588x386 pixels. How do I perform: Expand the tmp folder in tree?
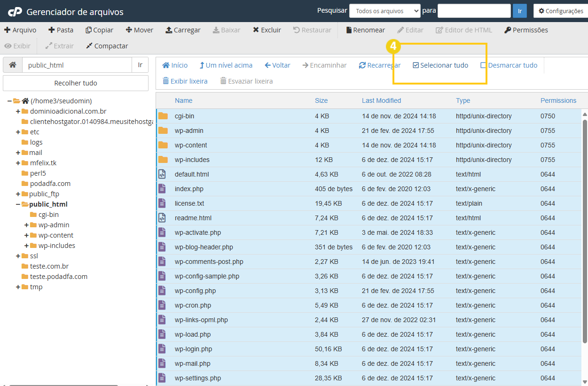[x=18, y=287]
